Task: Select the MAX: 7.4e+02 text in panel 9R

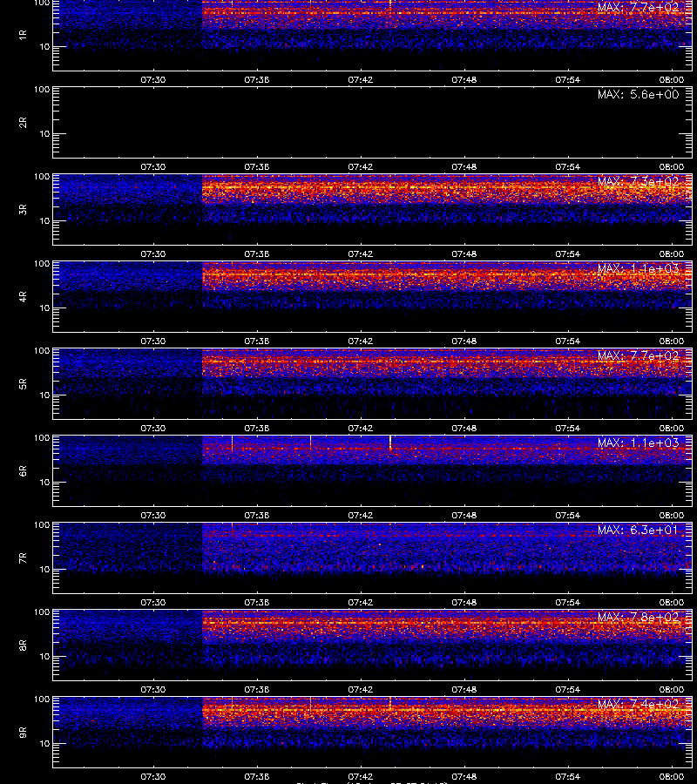Action: (x=638, y=705)
